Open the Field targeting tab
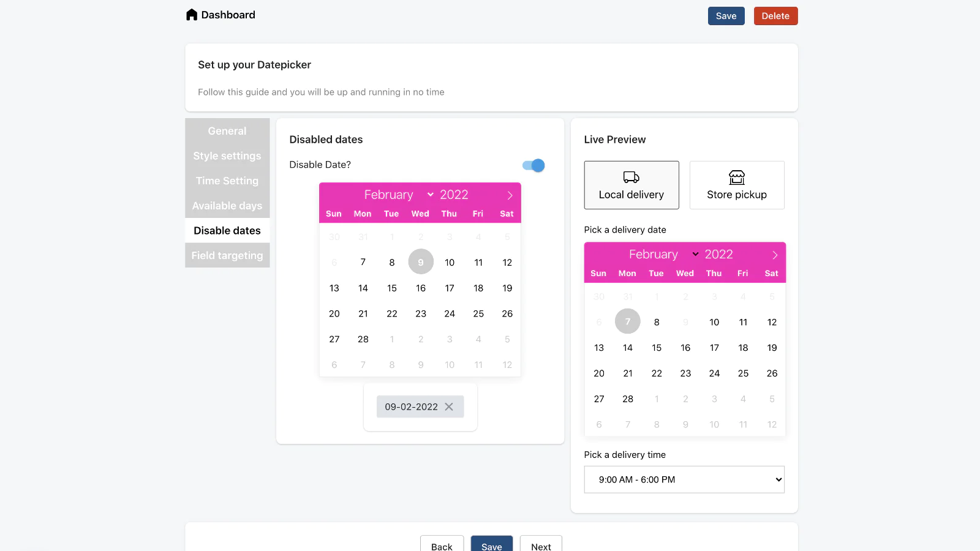Screen dimensions: 980x551 tap(227, 255)
